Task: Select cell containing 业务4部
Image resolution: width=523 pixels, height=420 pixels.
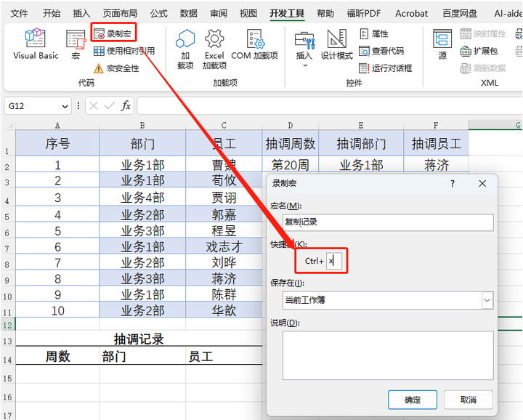Action: 142,197
